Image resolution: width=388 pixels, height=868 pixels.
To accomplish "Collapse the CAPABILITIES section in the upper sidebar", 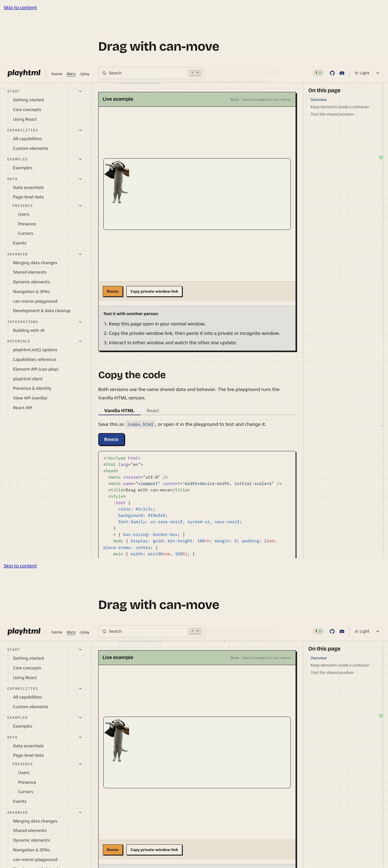I will click(x=80, y=130).
